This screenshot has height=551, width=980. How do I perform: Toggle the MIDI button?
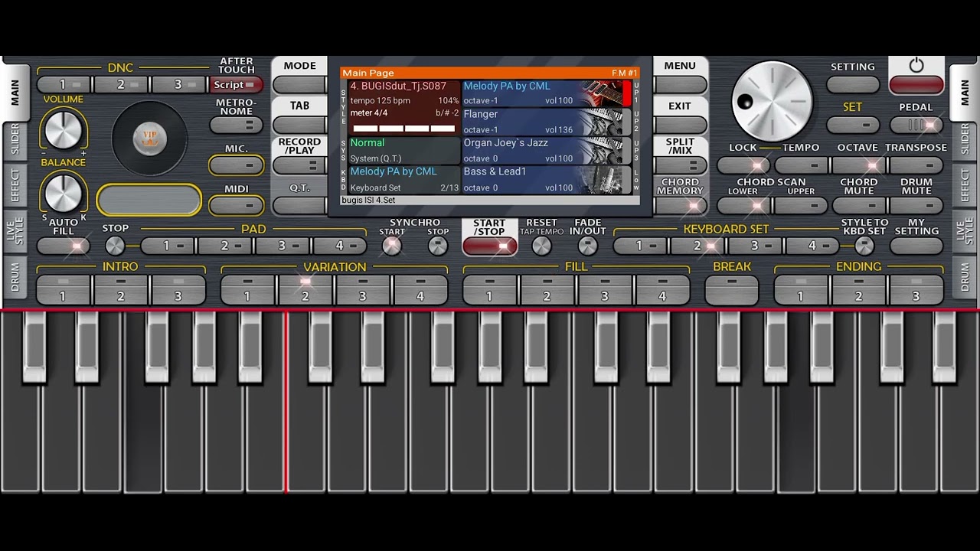(237, 205)
